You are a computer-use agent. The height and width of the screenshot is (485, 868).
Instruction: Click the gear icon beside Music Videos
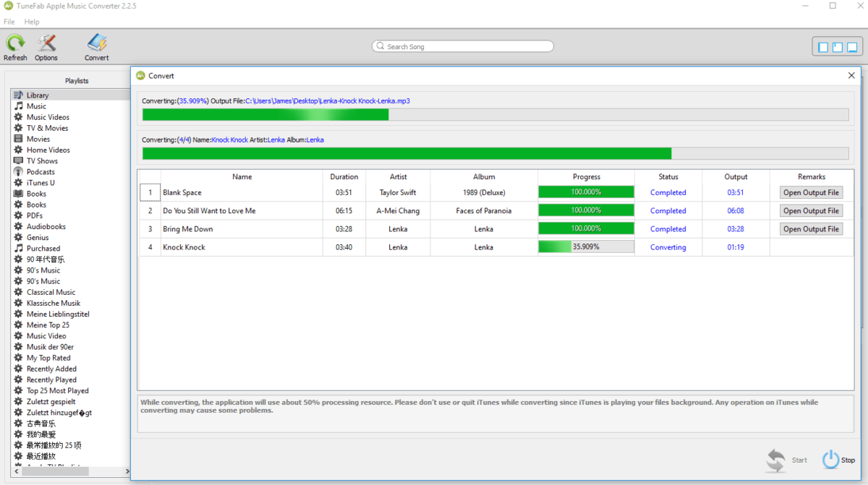(19, 116)
